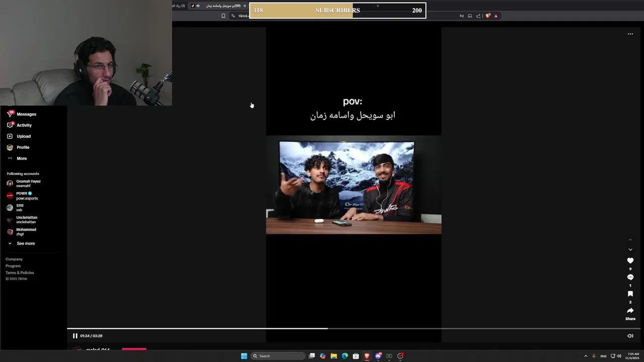Open clock and date panel
The width and height of the screenshot is (644, 362).
pyautogui.click(x=632, y=356)
